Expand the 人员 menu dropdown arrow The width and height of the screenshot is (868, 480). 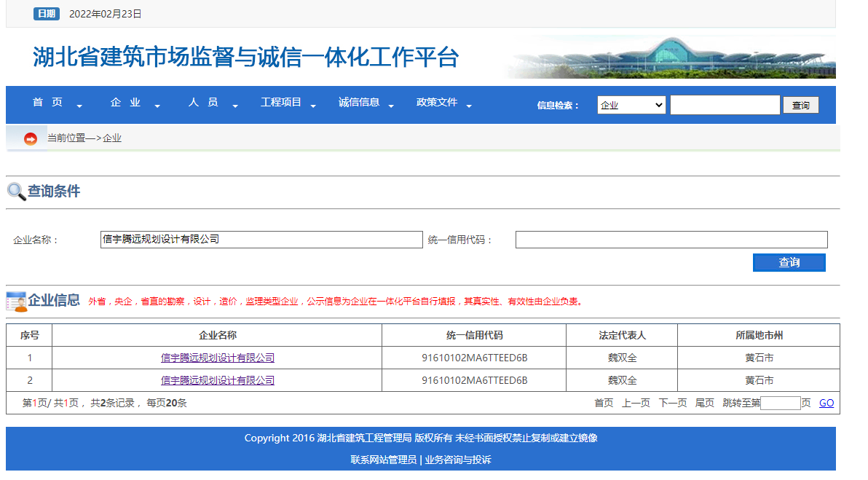234,106
